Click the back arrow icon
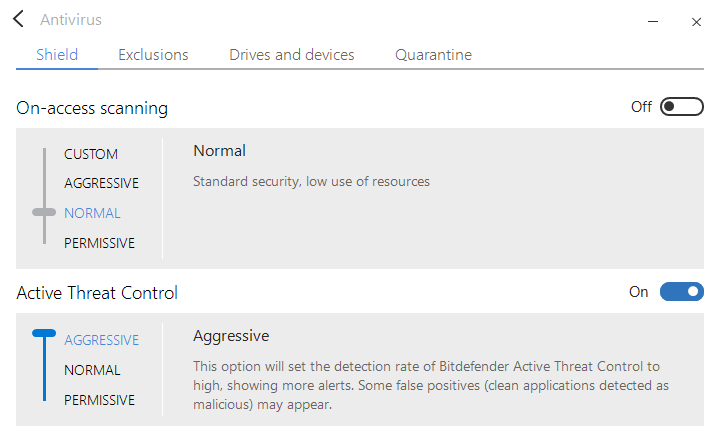 coord(19,19)
